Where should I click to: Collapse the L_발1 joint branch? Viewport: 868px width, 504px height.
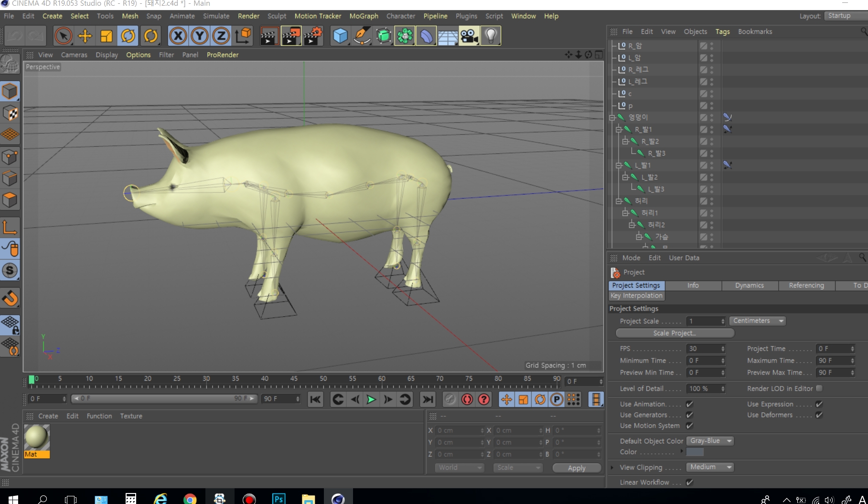pos(619,165)
